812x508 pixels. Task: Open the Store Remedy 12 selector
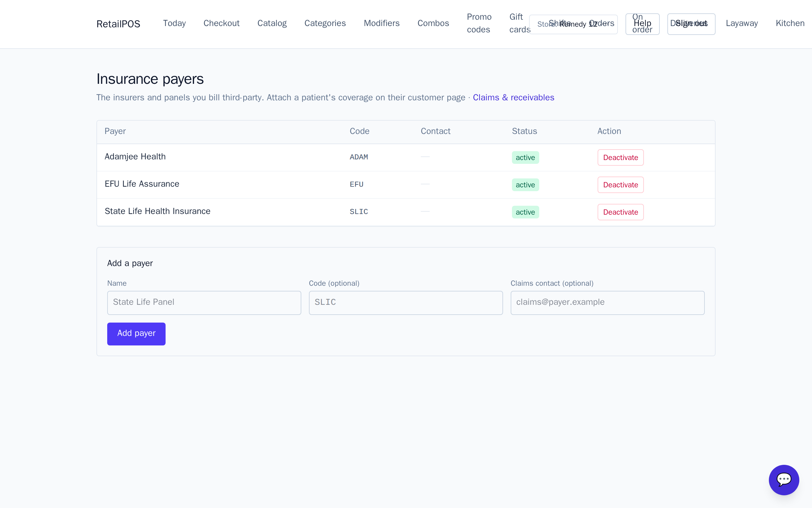coord(573,24)
